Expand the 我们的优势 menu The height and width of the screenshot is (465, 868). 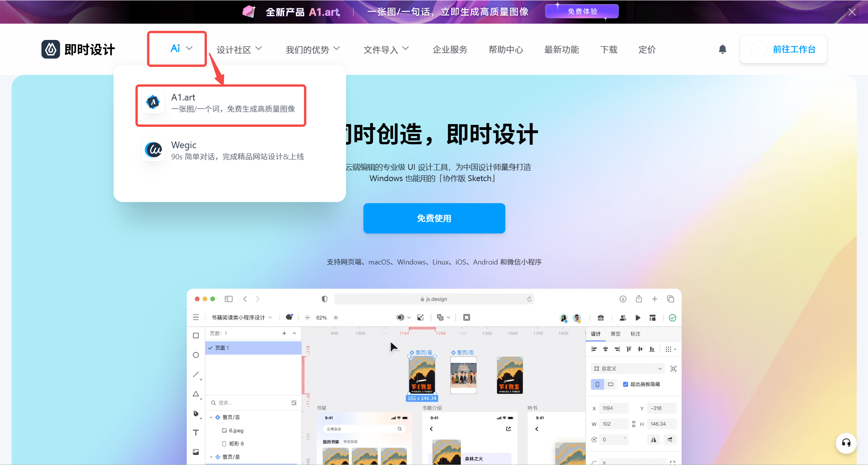[313, 50]
